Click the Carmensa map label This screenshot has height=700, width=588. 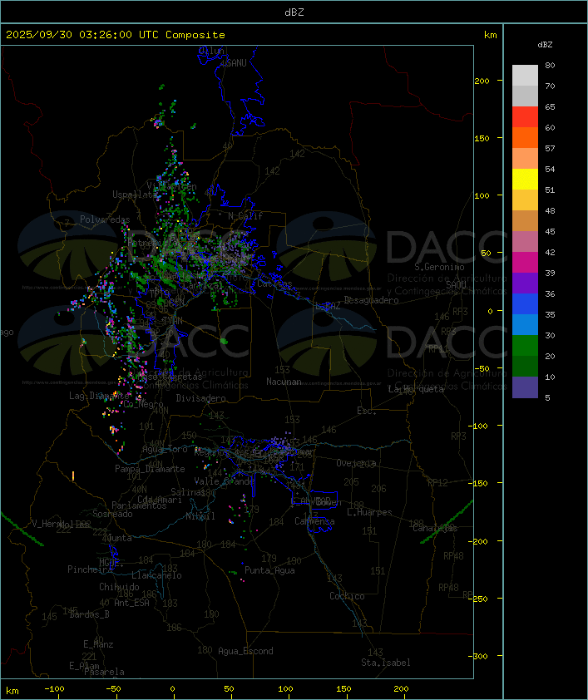(x=314, y=521)
